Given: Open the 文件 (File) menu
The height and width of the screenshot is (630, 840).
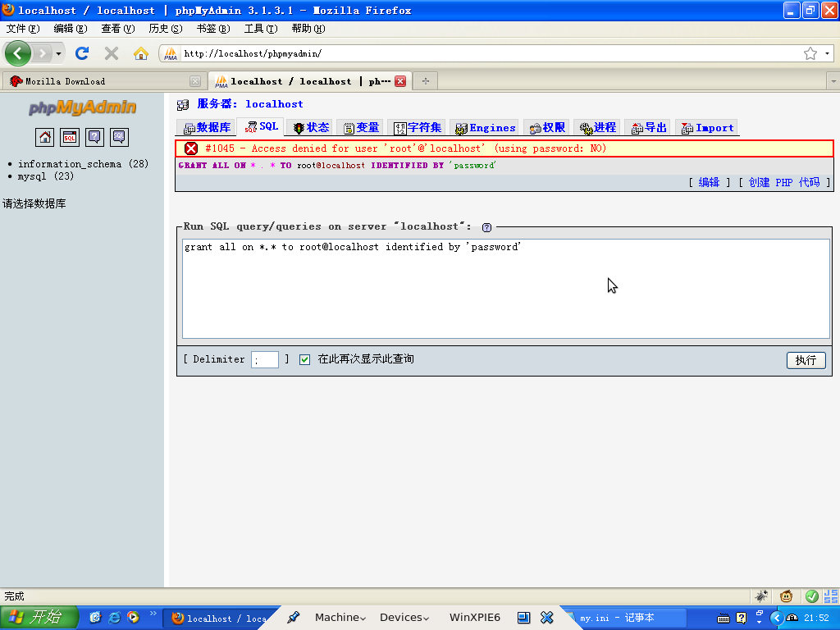Looking at the screenshot, I should [x=23, y=29].
